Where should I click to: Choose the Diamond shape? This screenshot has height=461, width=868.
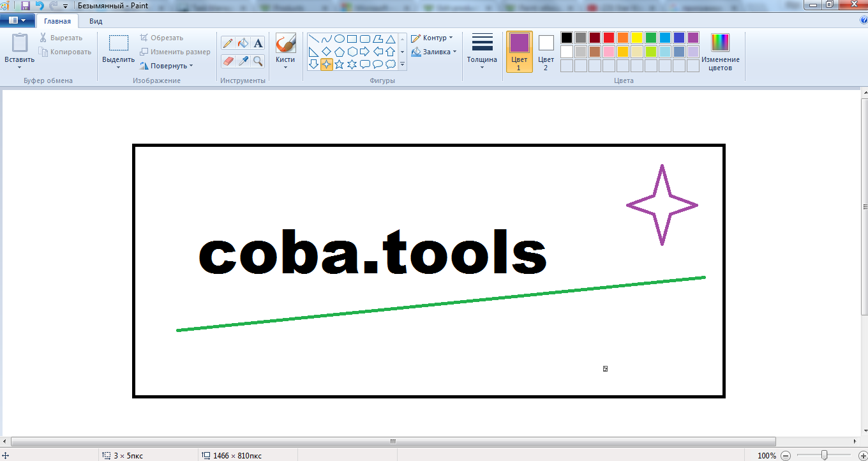(x=327, y=52)
